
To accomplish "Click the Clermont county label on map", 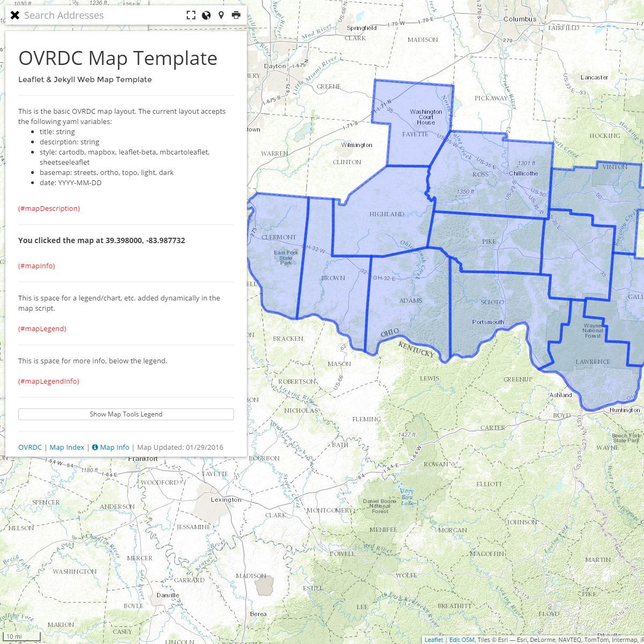I will (x=279, y=237).
